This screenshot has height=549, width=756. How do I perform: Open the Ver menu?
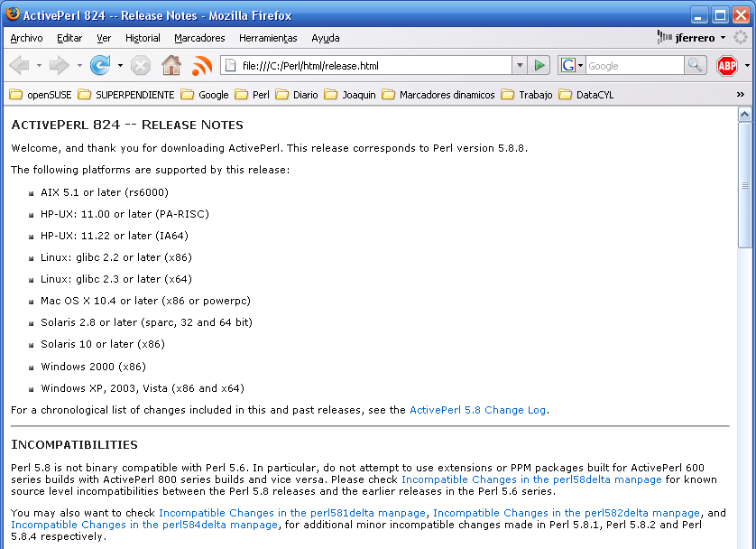point(104,38)
